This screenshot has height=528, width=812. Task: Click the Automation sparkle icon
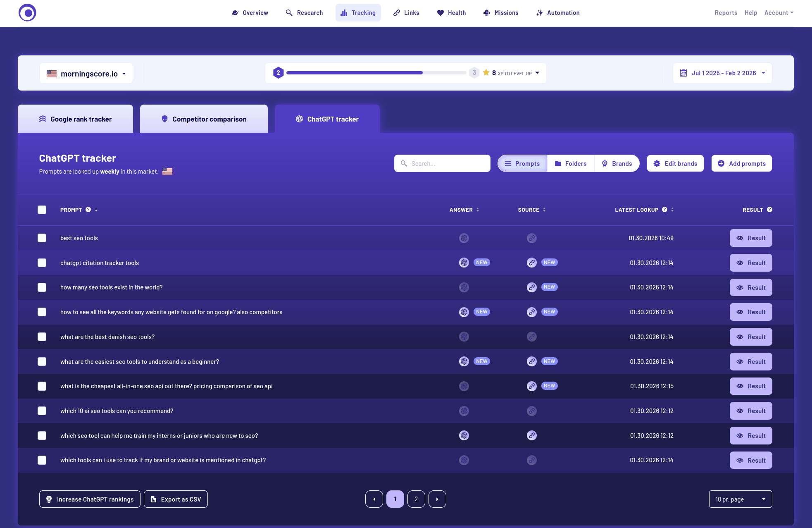[x=540, y=12]
